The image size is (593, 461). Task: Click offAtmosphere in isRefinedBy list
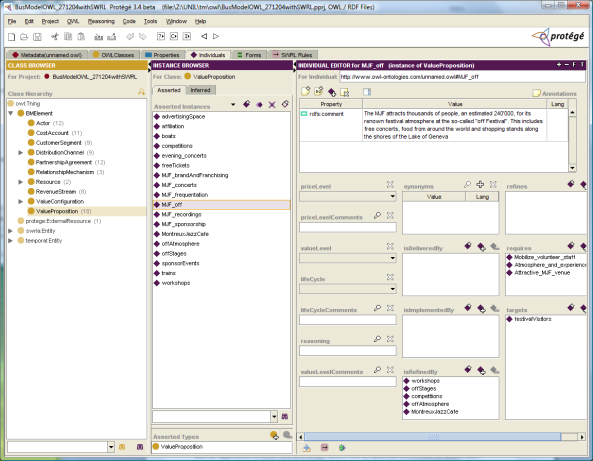430,404
